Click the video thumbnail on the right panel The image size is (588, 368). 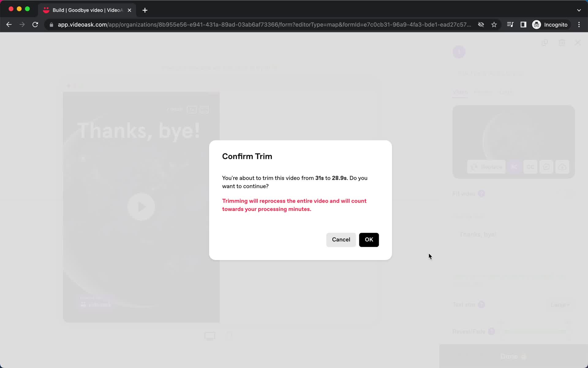[513, 140]
